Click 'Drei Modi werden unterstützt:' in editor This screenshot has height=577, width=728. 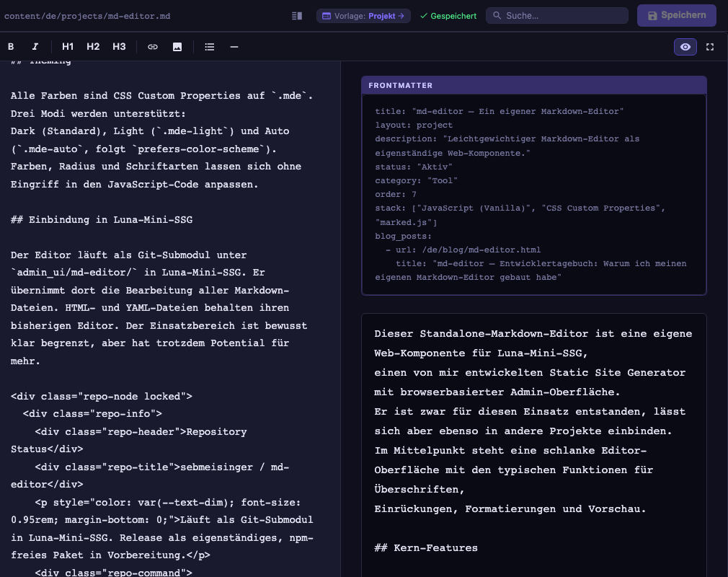point(98,114)
